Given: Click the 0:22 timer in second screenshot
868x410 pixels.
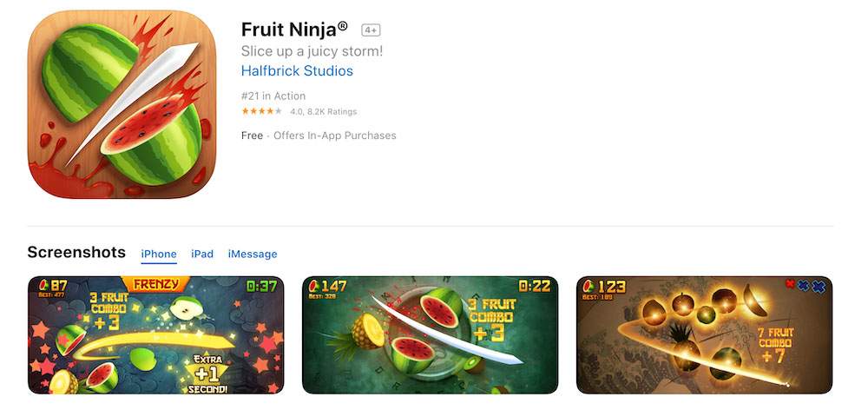Looking at the screenshot, I should click(x=535, y=286).
